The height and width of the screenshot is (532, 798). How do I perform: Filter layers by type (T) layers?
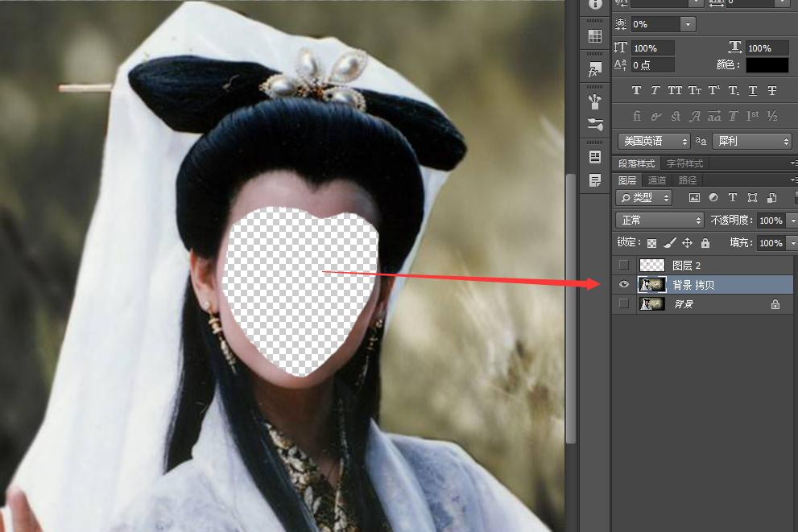pyautogui.click(x=733, y=198)
